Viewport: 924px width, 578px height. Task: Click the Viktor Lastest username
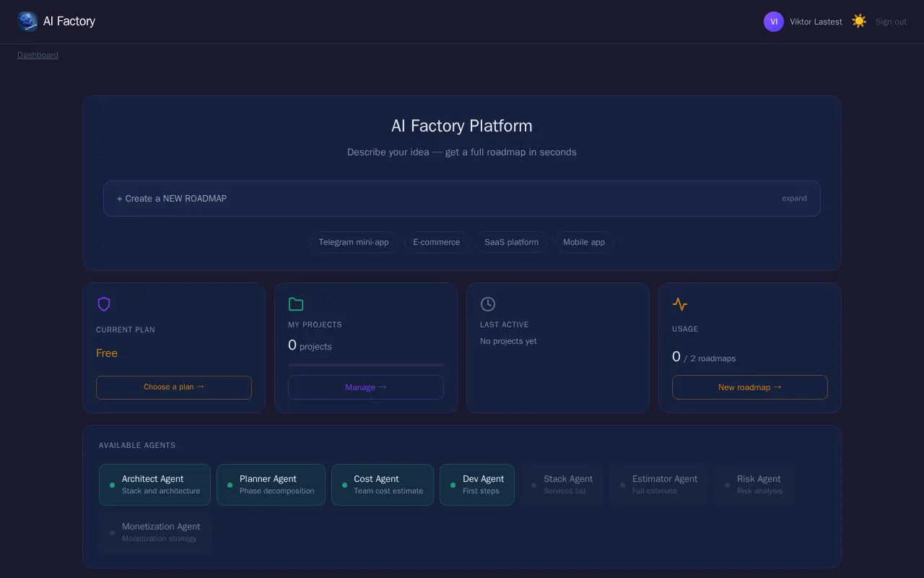coord(816,22)
